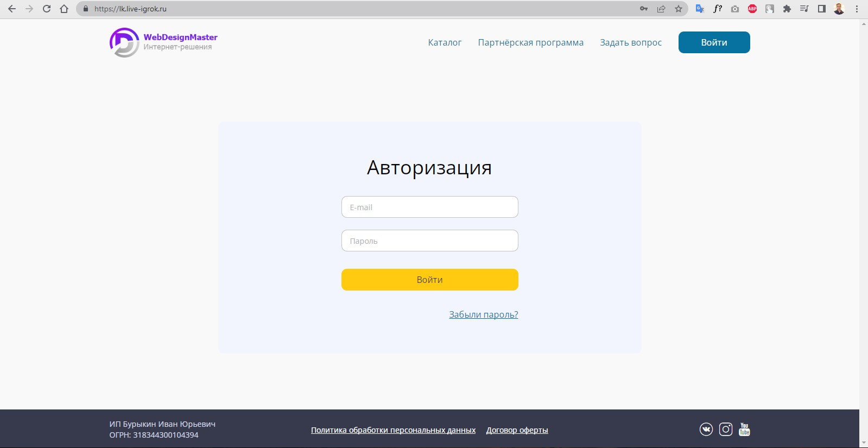Open the media control playlist icon
The width and height of the screenshot is (868, 448).
(x=804, y=9)
